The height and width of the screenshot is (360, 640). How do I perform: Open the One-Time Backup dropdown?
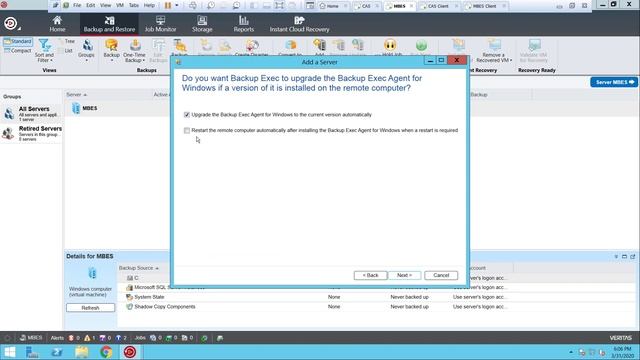pos(134,51)
